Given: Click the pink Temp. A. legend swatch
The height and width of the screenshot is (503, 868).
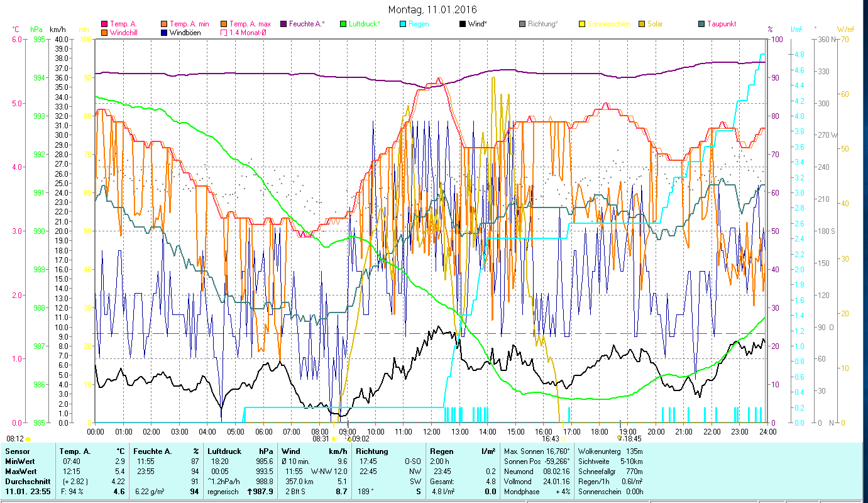Looking at the screenshot, I should point(104,24).
